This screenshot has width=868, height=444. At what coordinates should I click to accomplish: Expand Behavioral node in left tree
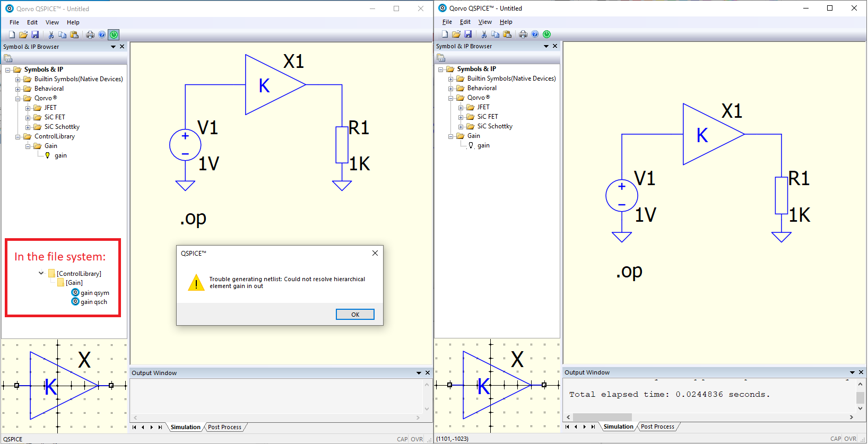pyautogui.click(x=18, y=89)
